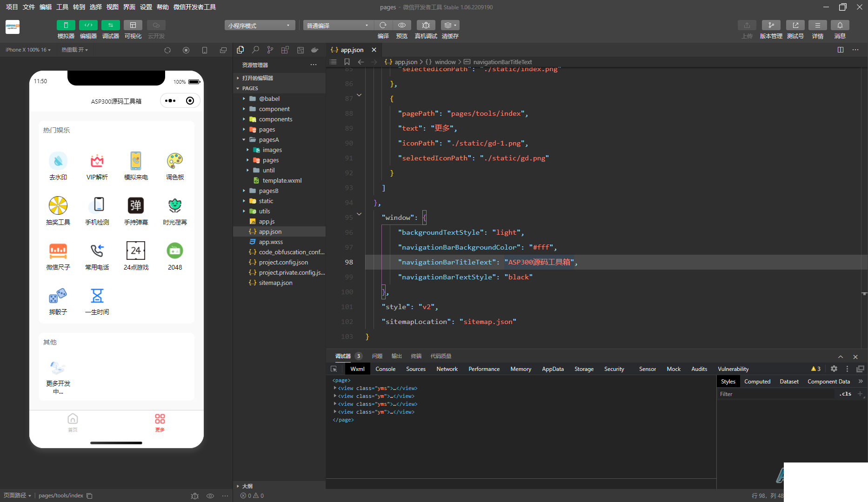Click the editor bookmark icon

[x=347, y=62]
